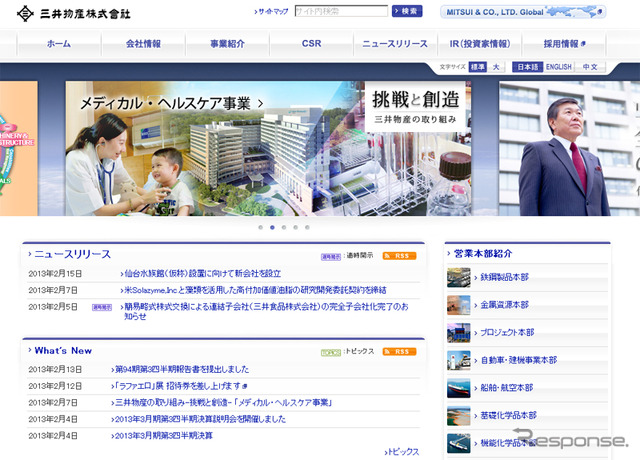This screenshot has width=640, height=460.
Task: Click the プロジェクト本部 thumbnail image
Action: pyautogui.click(x=458, y=333)
